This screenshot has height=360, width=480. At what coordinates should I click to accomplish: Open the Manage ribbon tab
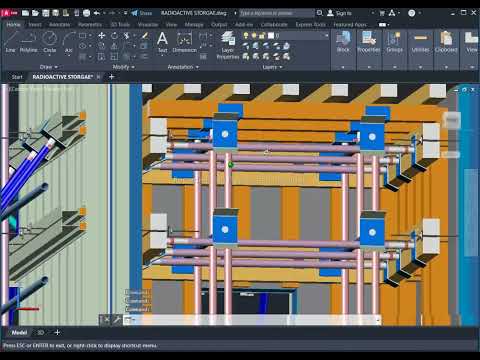click(x=194, y=25)
